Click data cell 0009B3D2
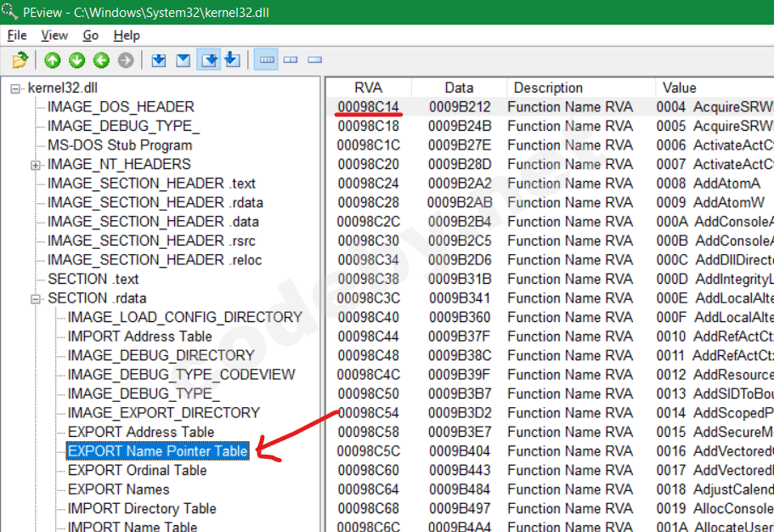This screenshot has width=774, height=532. (460, 413)
